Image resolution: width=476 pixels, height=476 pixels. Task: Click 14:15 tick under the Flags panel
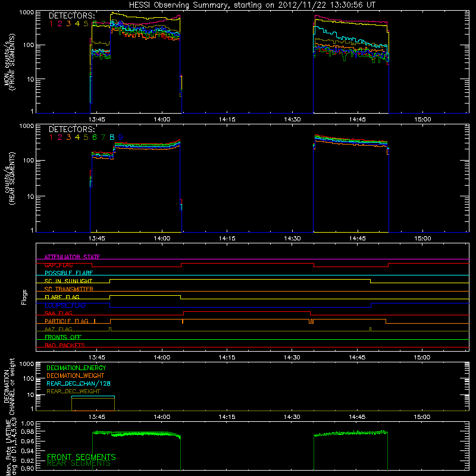[227, 358]
